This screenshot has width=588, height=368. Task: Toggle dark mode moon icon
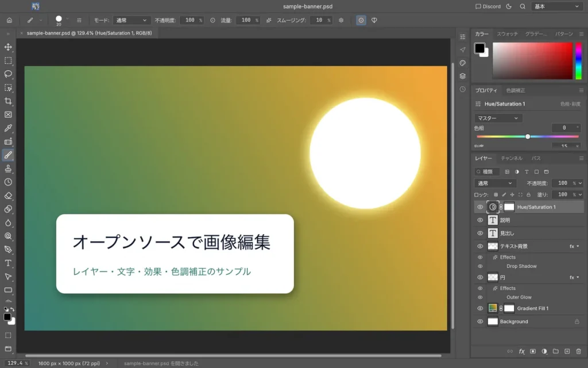coord(509,6)
